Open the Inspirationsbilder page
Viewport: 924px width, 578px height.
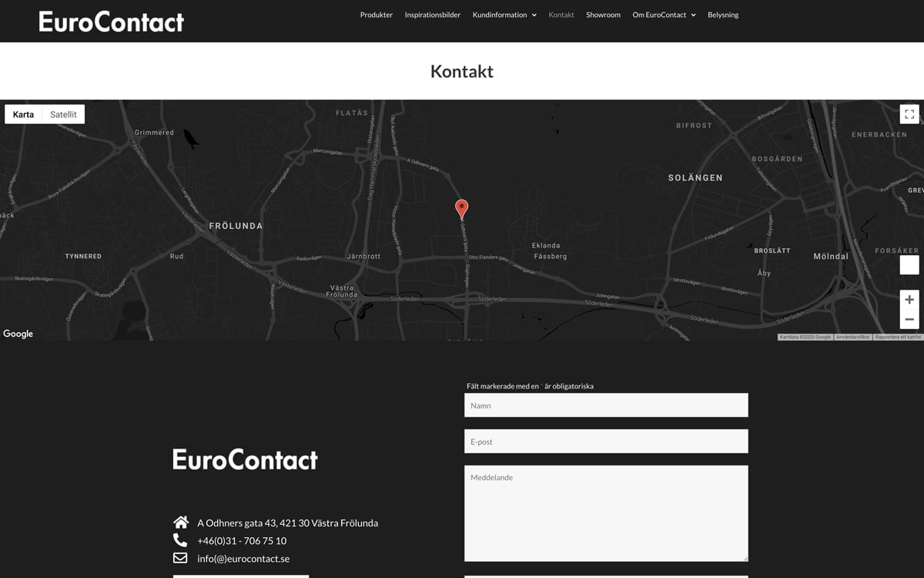[x=433, y=15]
